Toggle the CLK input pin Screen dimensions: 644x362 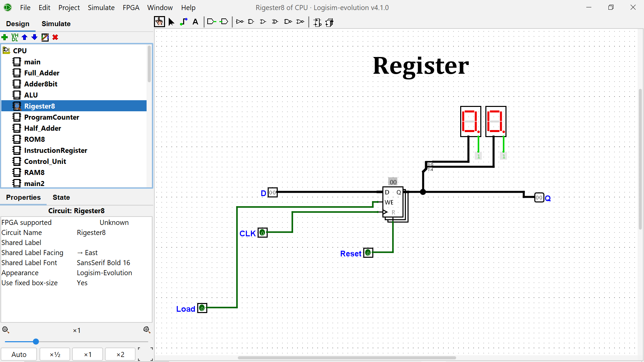(263, 233)
